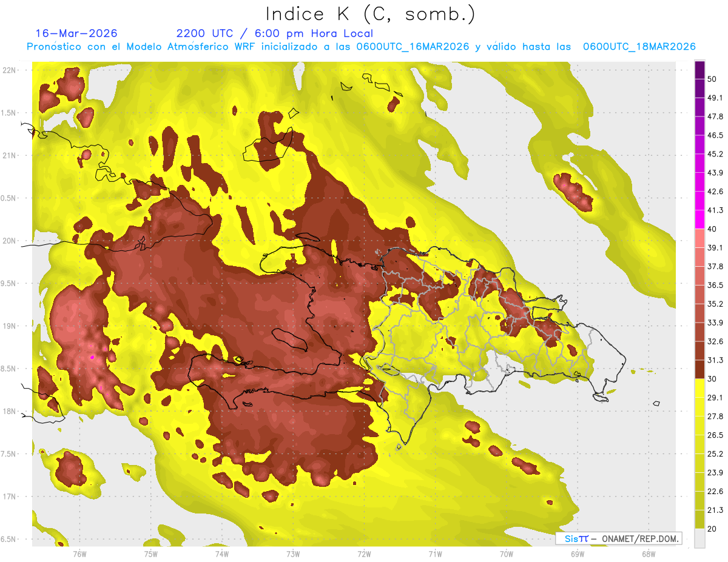The height and width of the screenshot is (562, 728).
Task: Click the legend value '47.8'
Action: [715, 116]
